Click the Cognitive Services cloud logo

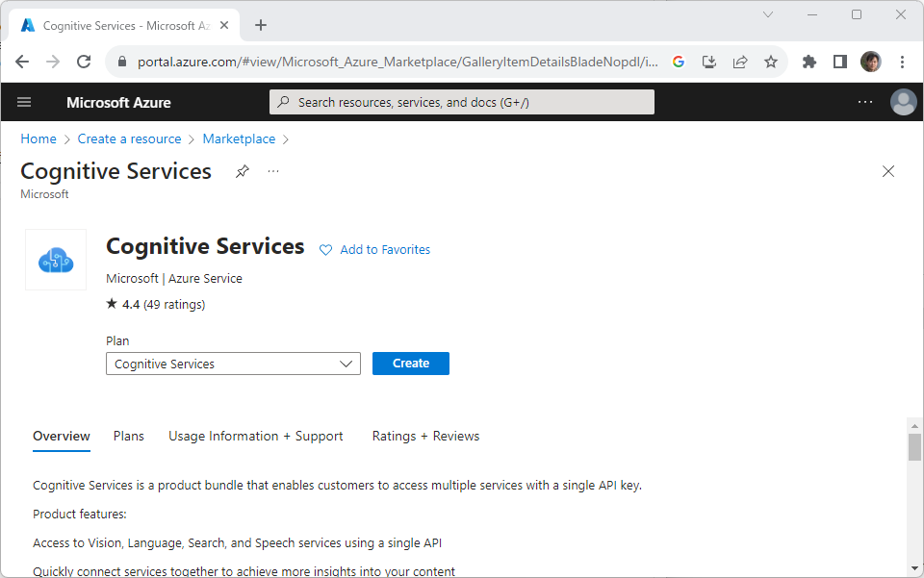pyautogui.click(x=56, y=260)
